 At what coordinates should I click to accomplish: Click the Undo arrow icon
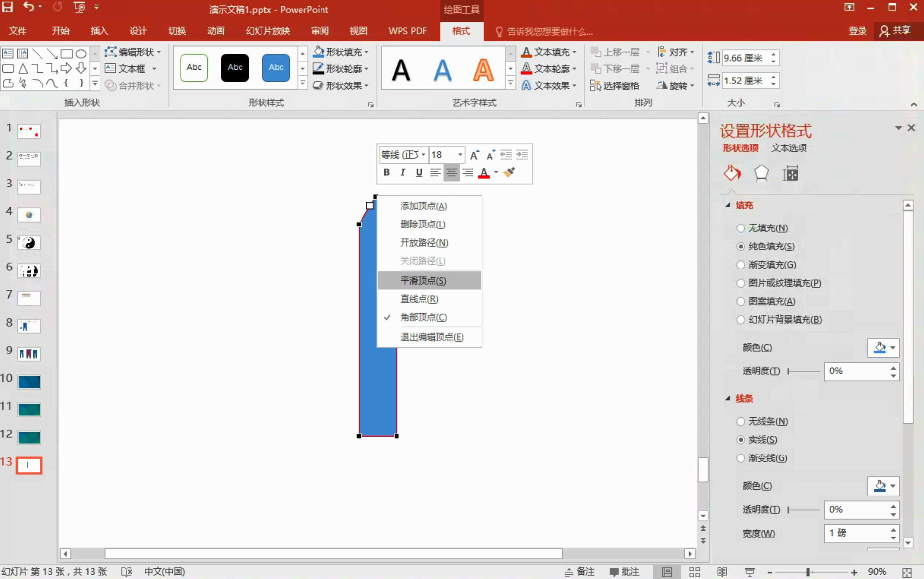pyautogui.click(x=29, y=7)
